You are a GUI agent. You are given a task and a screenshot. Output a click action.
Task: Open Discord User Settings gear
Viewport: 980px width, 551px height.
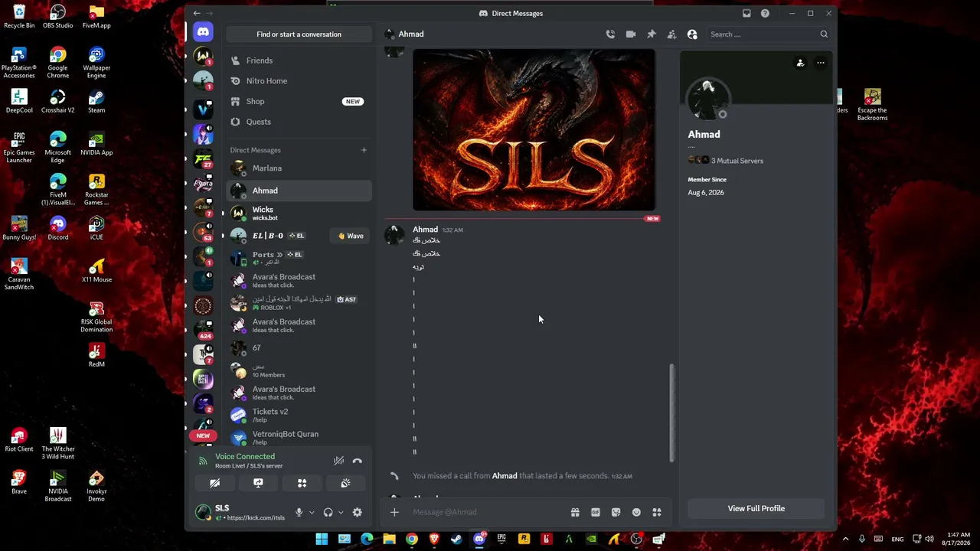point(358,513)
